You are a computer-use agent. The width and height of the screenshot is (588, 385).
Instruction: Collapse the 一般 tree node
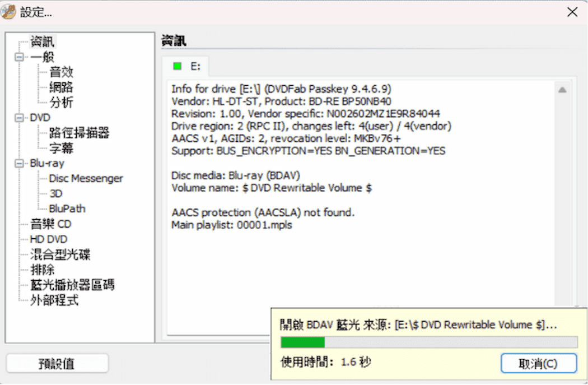click(19, 57)
